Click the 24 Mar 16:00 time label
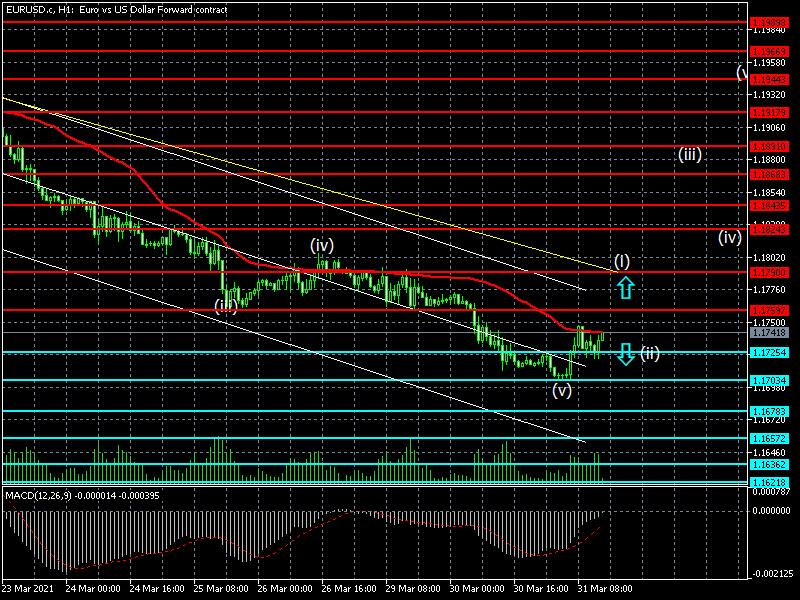The image size is (800, 600). [x=157, y=588]
